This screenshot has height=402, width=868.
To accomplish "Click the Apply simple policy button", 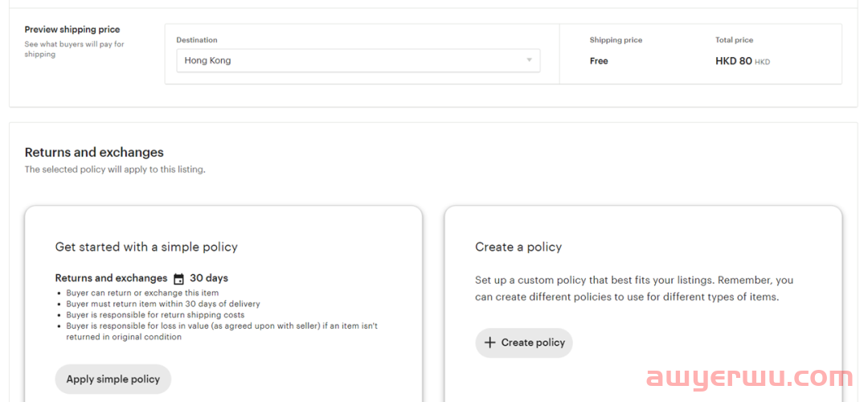I will coord(113,379).
